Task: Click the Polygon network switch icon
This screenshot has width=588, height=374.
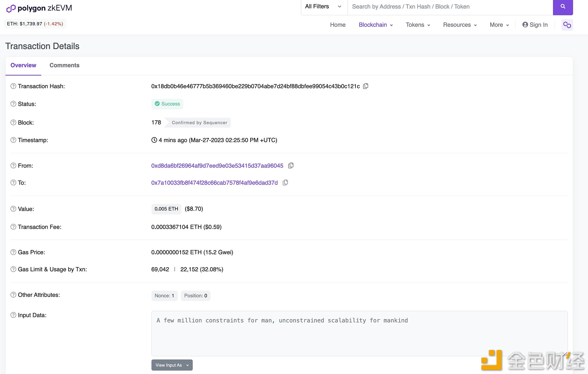Action: [x=567, y=25]
